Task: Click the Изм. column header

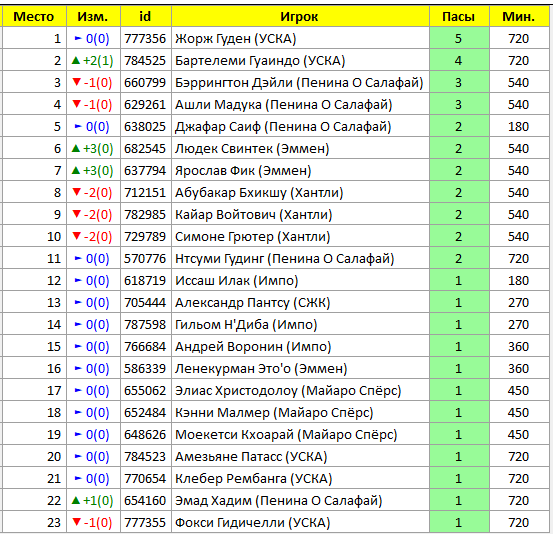Action: 93,16
